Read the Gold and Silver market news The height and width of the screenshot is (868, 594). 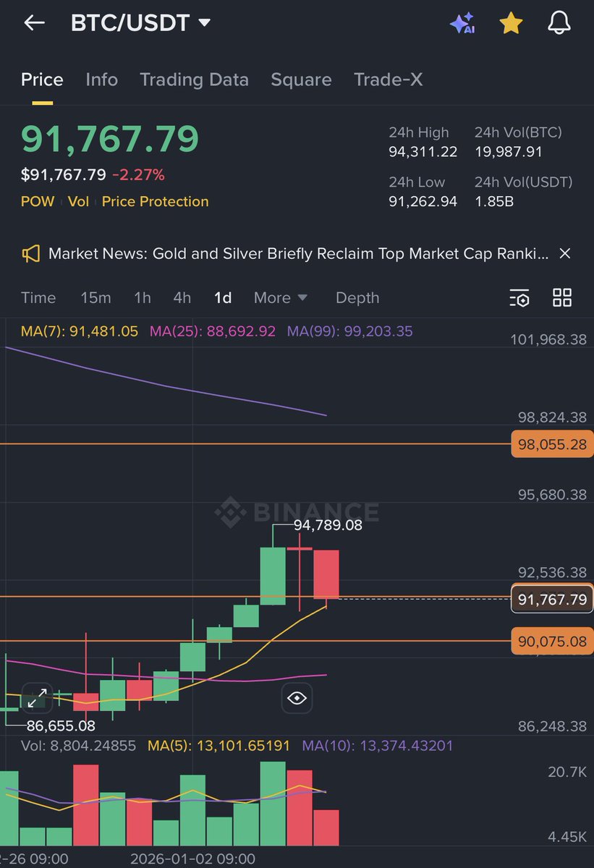298,253
